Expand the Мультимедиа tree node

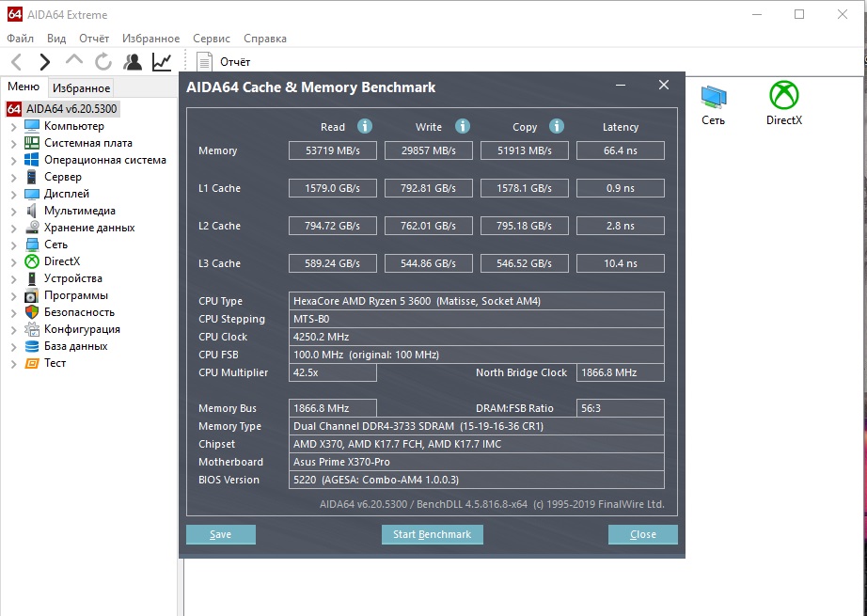click(14, 212)
